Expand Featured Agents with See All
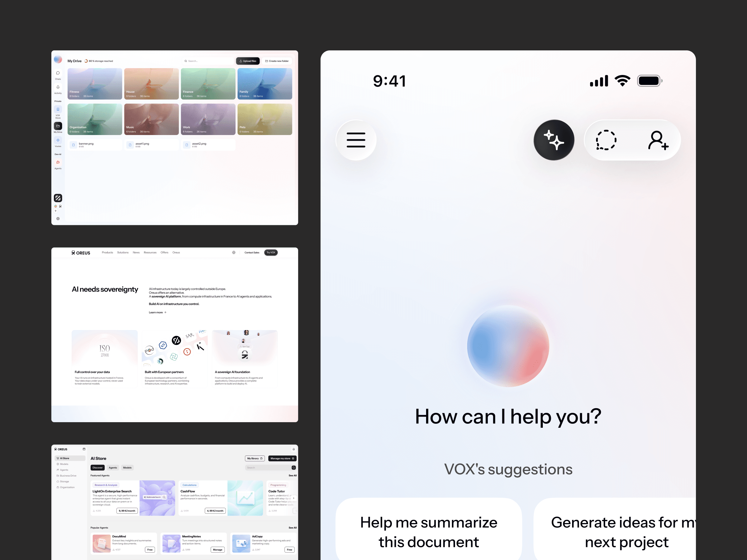 coord(293,475)
